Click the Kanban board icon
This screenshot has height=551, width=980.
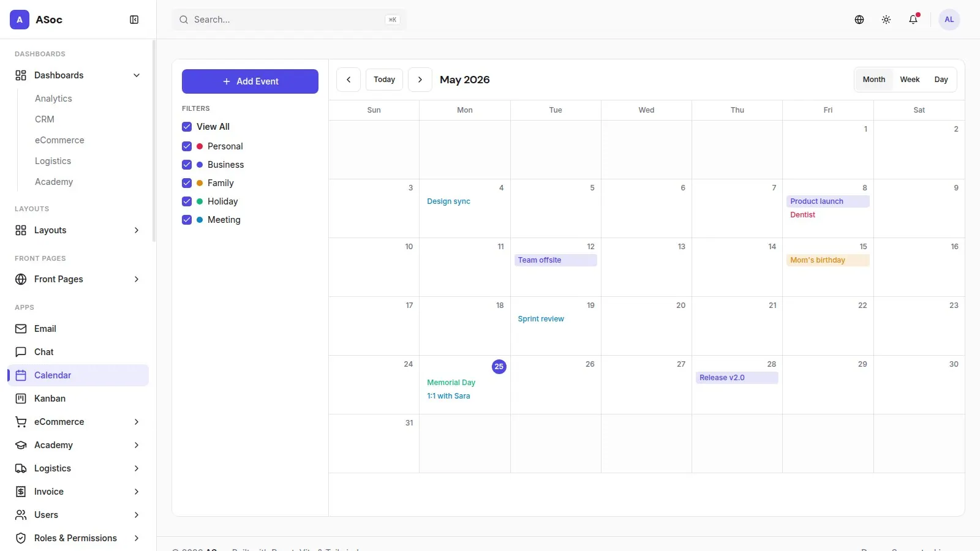(x=21, y=399)
